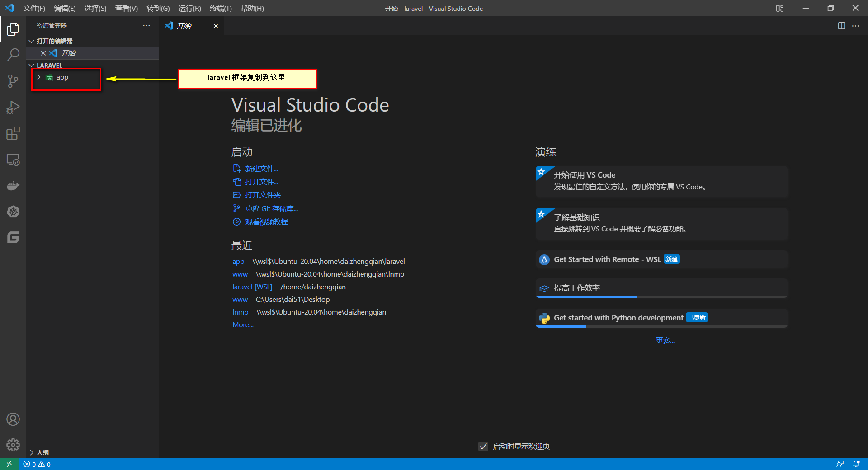This screenshot has width=868, height=470.
Task: Open Get Started with Remote - WSL walkthrough
Action: (x=662, y=259)
